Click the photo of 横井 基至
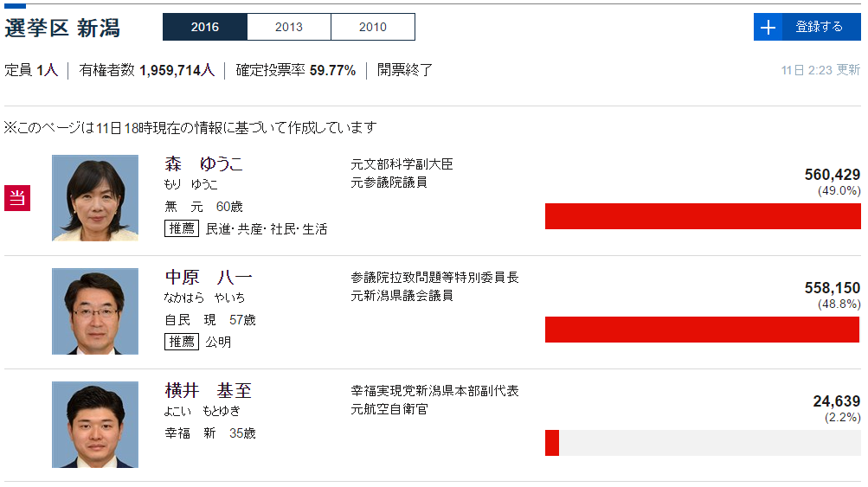 pyautogui.click(x=95, y=425)
